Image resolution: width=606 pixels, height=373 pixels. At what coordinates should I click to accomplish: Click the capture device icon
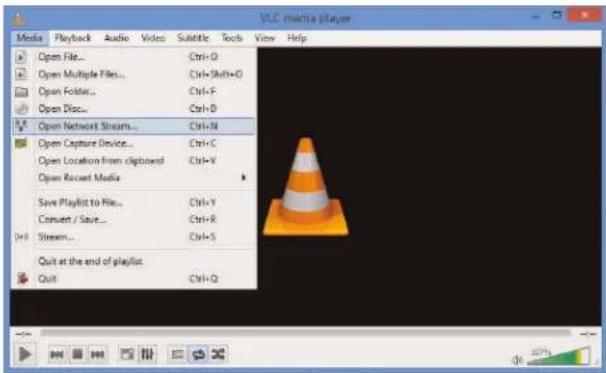21,143
